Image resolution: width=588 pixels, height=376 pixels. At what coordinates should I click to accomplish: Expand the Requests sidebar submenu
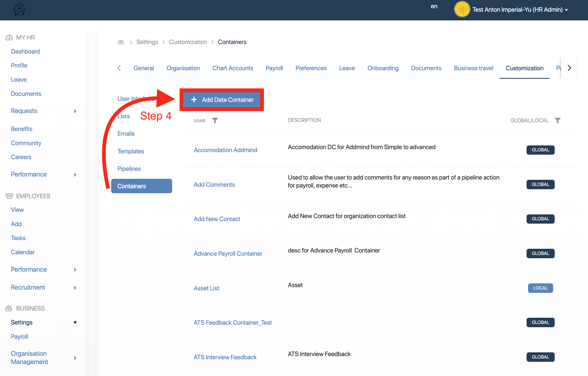click(75, 111)
